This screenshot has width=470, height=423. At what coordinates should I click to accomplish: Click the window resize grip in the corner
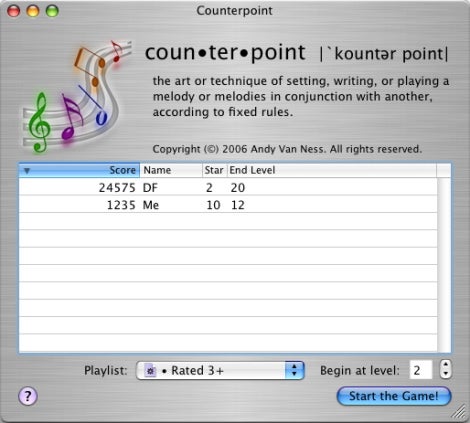(x=459, y=412)
